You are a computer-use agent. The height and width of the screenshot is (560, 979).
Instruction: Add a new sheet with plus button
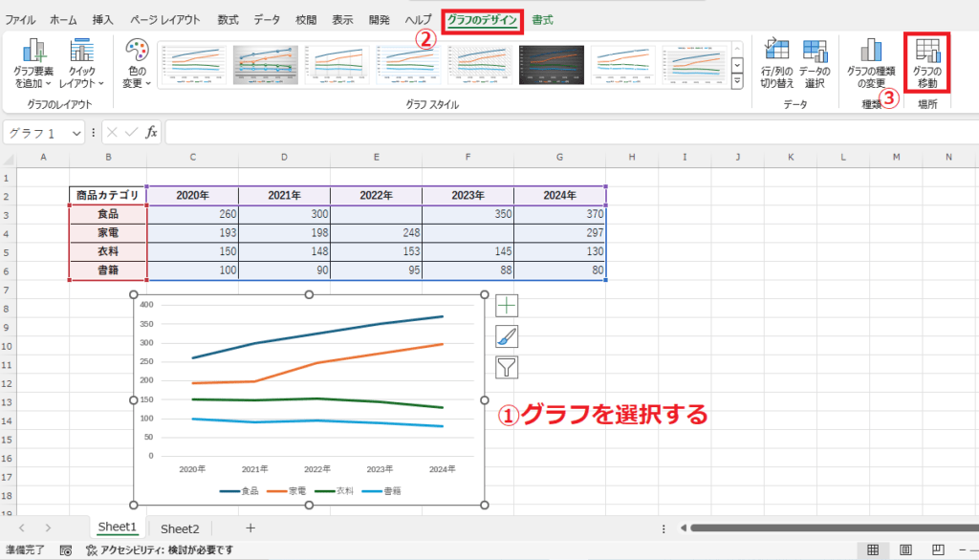coord(250,528)
